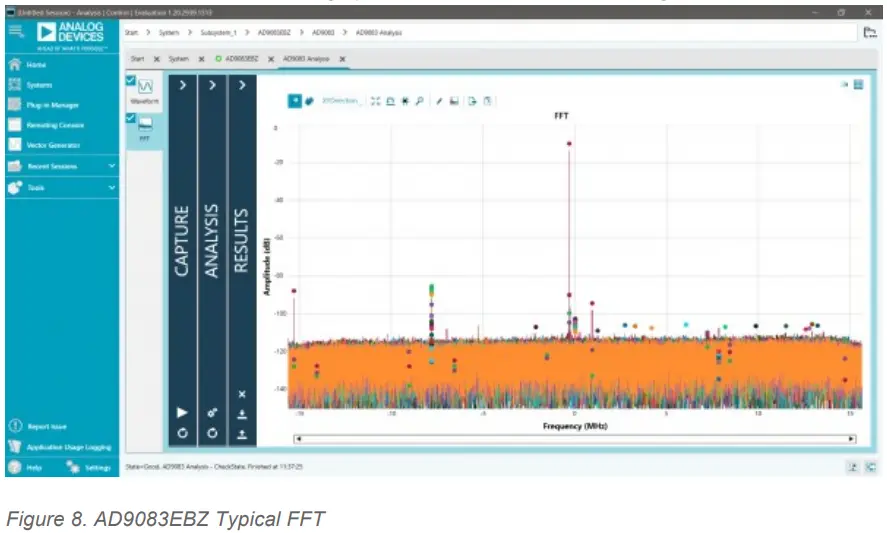Open the hamburger menu beside the Analog Devices logo

click(x=16, y=32)
